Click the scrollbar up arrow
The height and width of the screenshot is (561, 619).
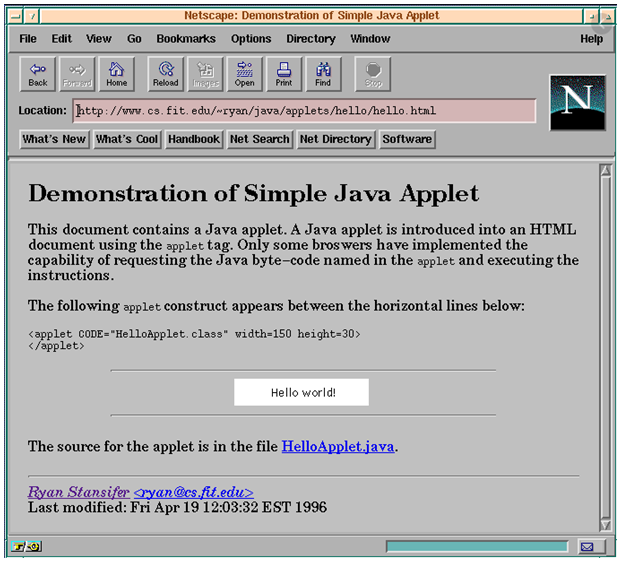(606, 171)
